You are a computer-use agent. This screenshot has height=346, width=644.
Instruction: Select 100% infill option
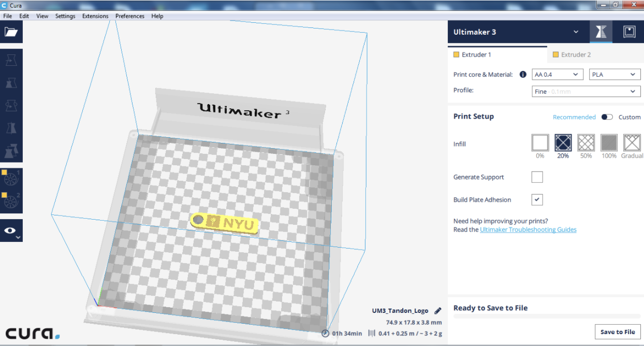(x=609, y=142)
